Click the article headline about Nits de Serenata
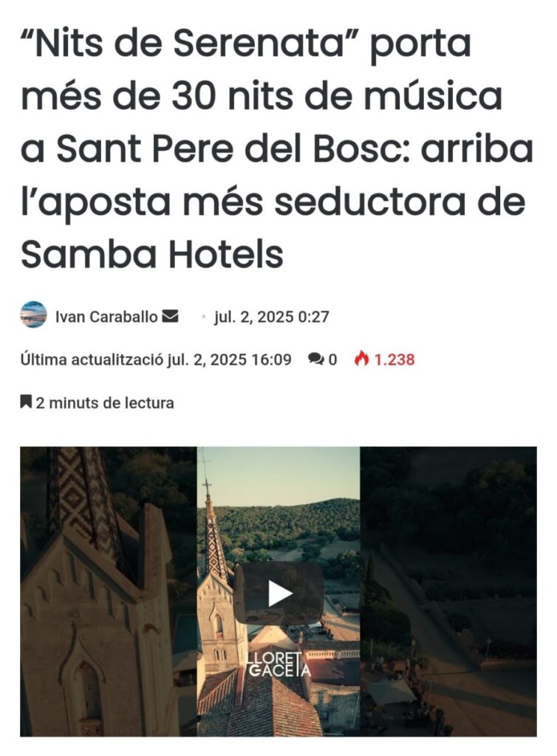Viewport: 557px width, 756px height. pos(277,149)
